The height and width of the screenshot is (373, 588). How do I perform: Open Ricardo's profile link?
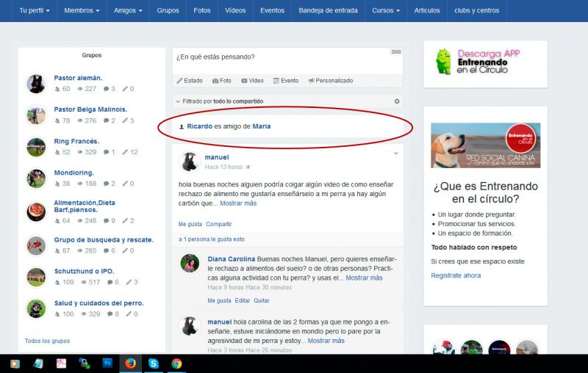pos(199,126)
